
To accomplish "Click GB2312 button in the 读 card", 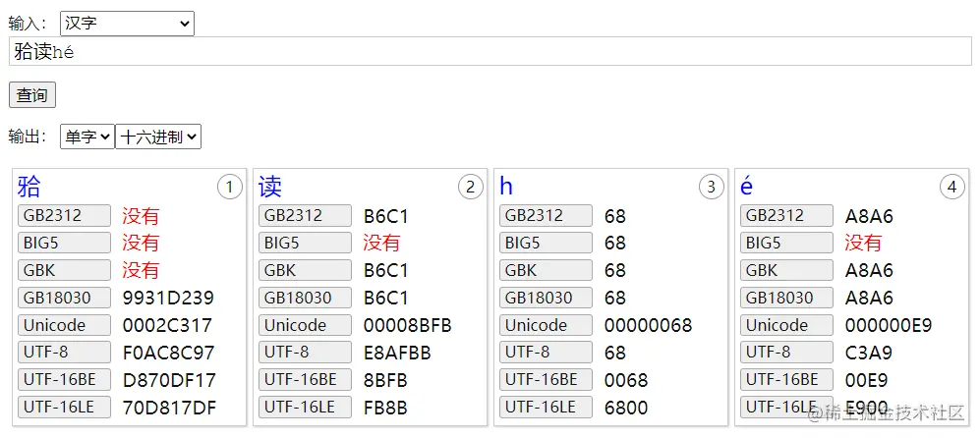I will 305,216.
